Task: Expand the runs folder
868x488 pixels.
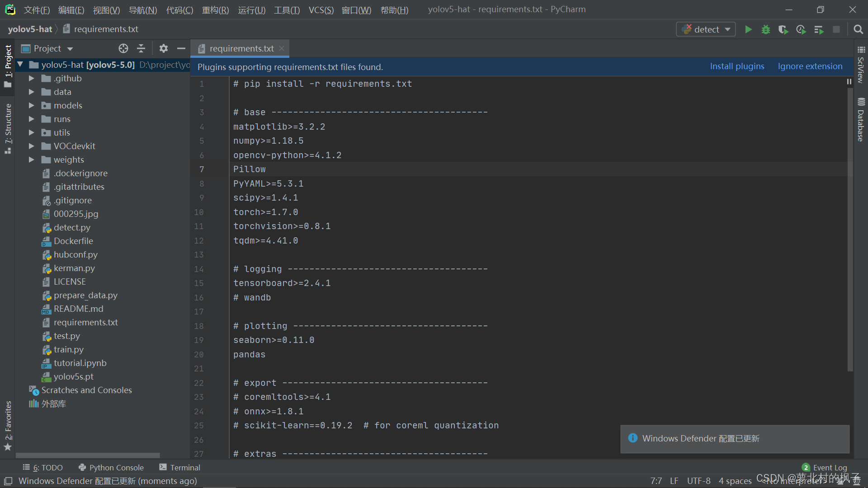Action: [31, 119]
